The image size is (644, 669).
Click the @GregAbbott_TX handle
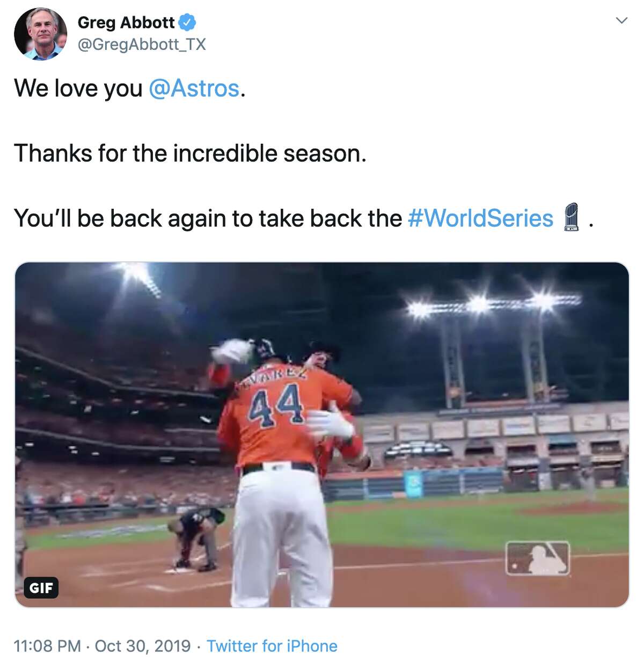tap(143, 45)
